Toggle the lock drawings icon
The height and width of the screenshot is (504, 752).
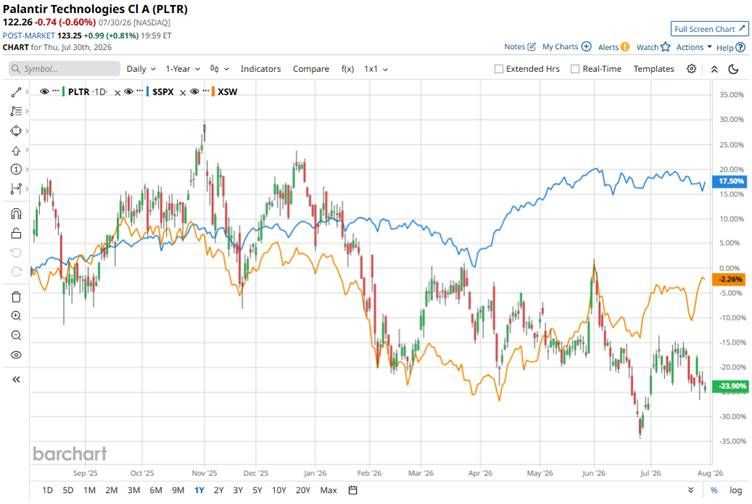(x=16, y=233)
